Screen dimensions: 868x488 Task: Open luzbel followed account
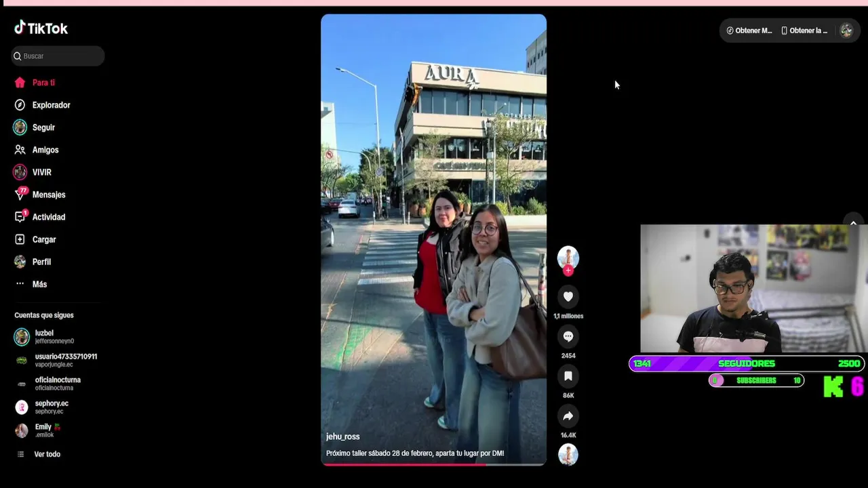coord(54,337)
